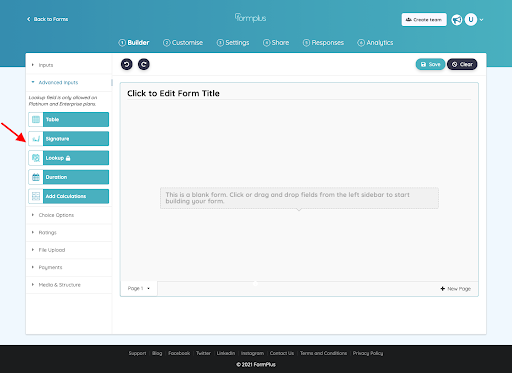Switch to the Customise tab
This screenshot has height=373, width=512.
[183, 43]
